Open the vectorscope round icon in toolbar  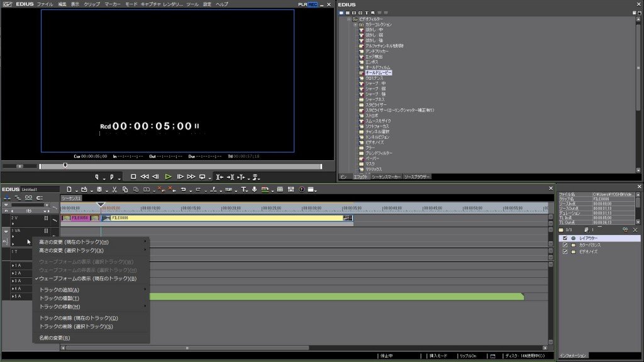[x=301, y=189]
